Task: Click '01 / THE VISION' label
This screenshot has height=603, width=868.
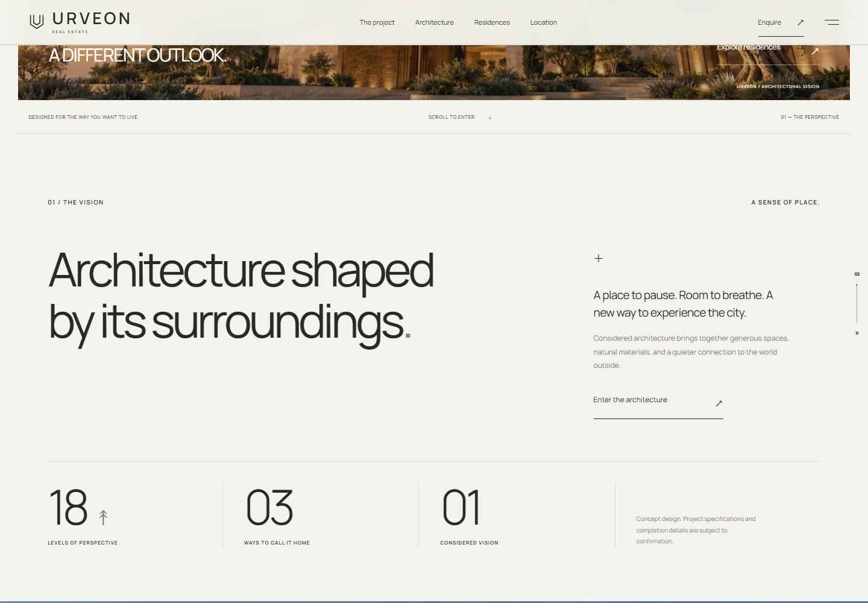Action: coord(76,203)
